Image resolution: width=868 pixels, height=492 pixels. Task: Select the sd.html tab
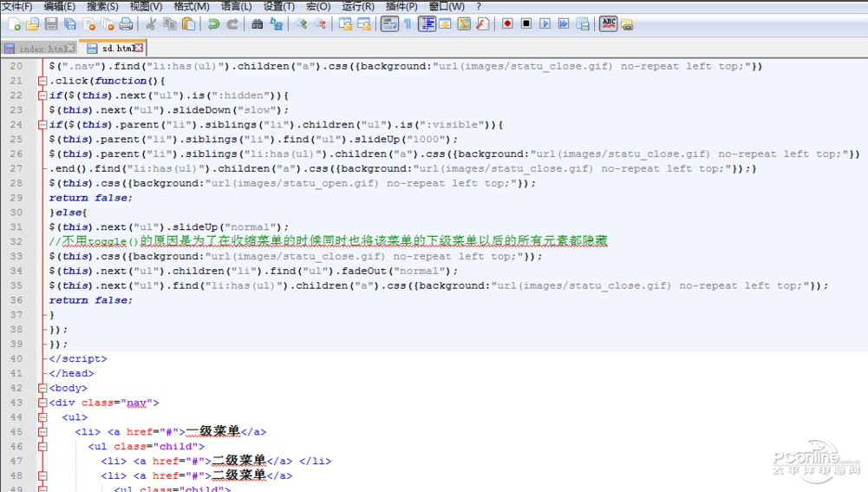[x=114, y=49]
